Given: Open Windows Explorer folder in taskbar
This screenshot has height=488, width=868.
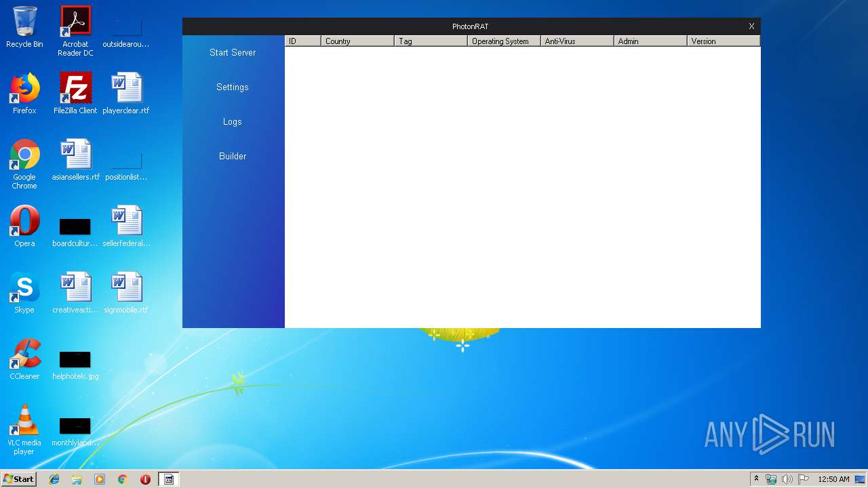Looking at the screenshot, I should 77,479.
